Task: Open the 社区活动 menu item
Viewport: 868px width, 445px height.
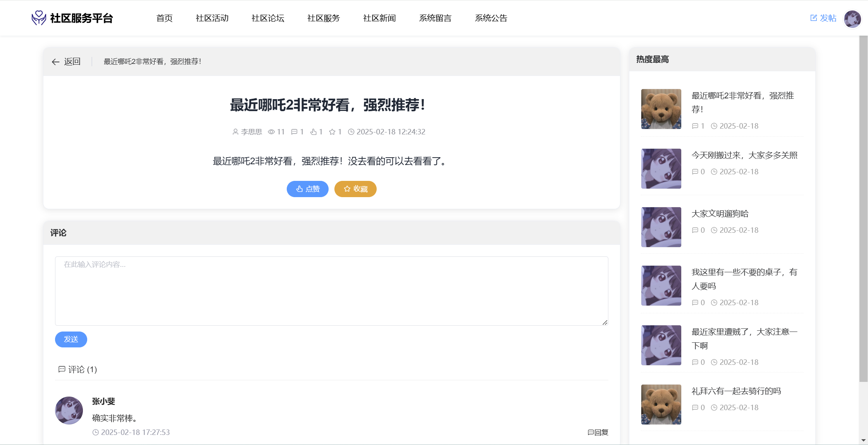Action: pos(212,18)
